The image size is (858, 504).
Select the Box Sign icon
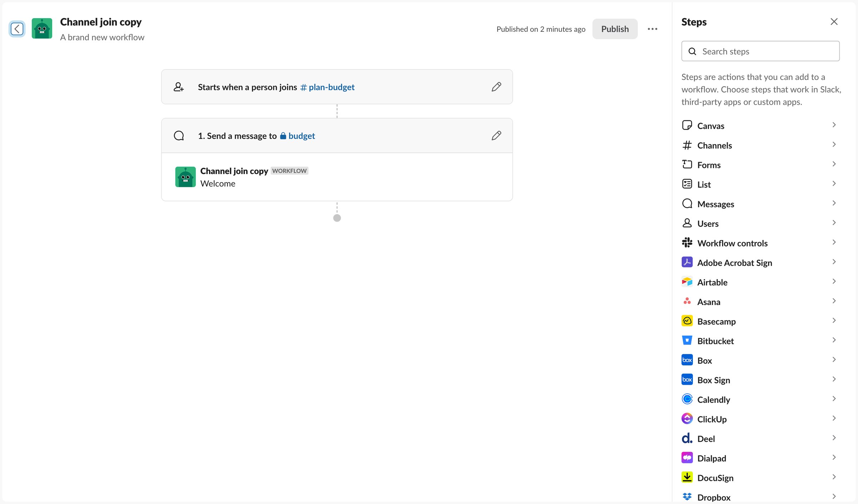687,379
